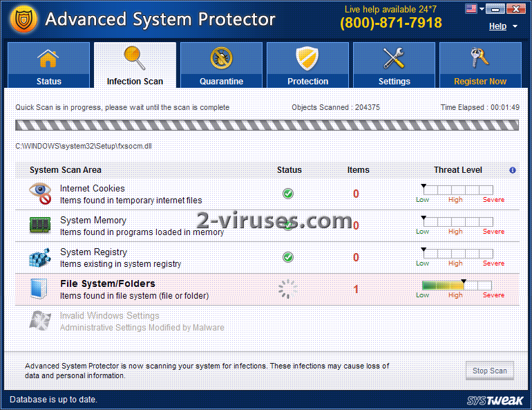Image resolution: width=532 pixels, height=410 pixels.
Task: Click the Status column header
Action: [289, 170]
